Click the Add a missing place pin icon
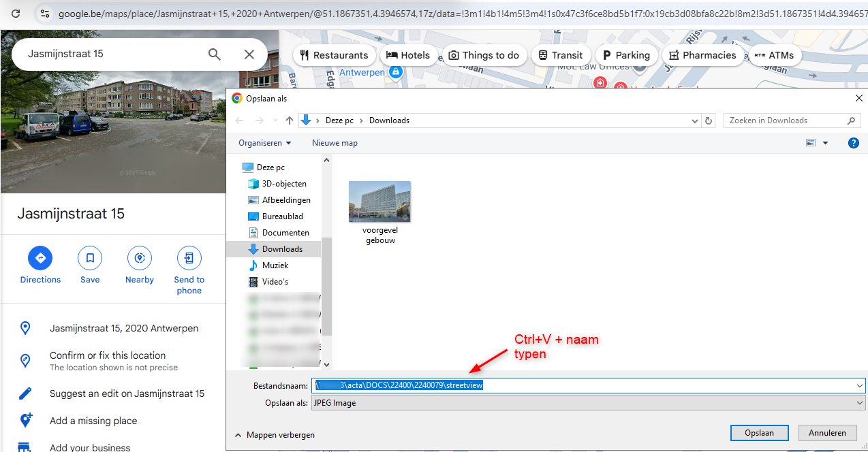The width and height of the screenshot is (868, 452). tap(25, 421)
